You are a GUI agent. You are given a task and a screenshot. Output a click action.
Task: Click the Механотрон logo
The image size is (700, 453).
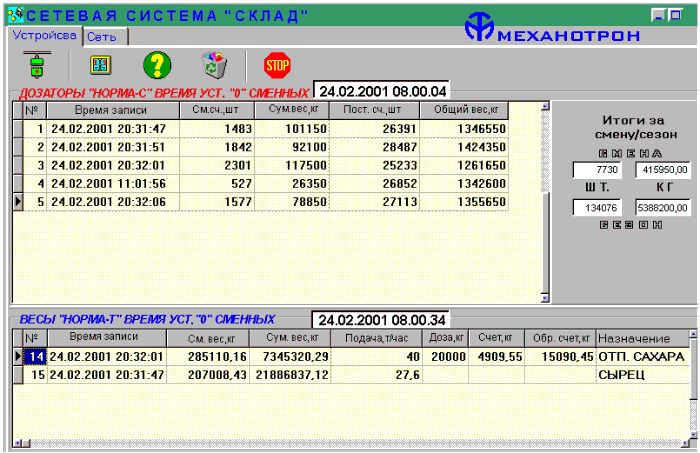tap(552, 28)
